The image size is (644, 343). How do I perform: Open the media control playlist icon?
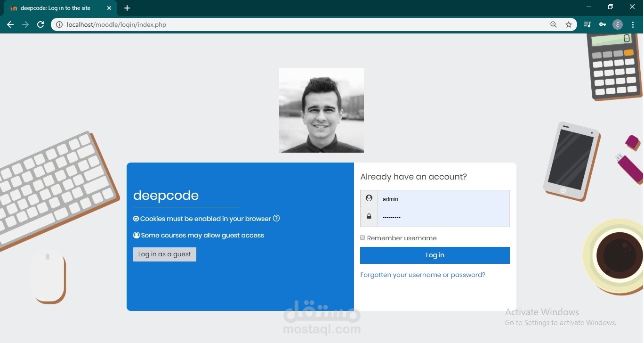[x=587, y=24]
